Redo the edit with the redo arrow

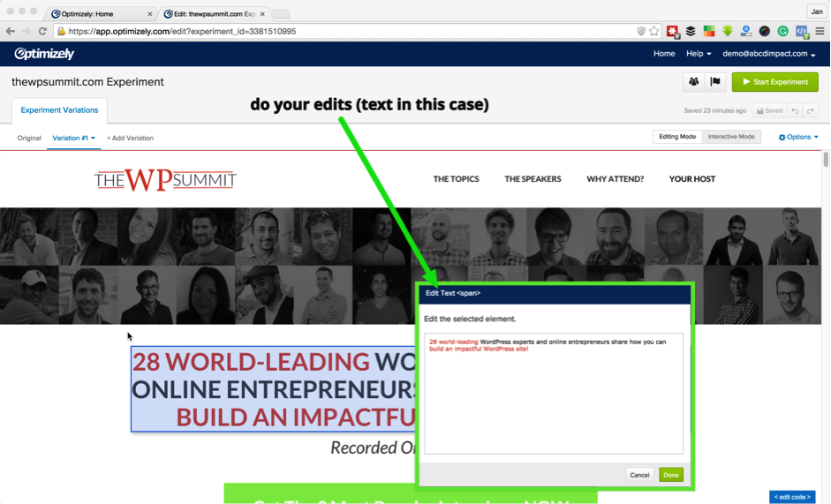point(810,110)
